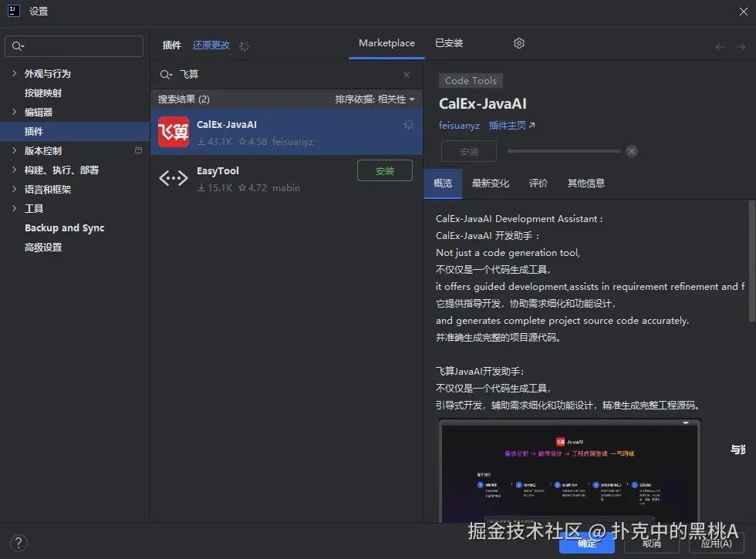Click the disabled 安装 button in details
Image resolution: width=756 pixels, height=559 pixels.
click(x=469, y=151)
